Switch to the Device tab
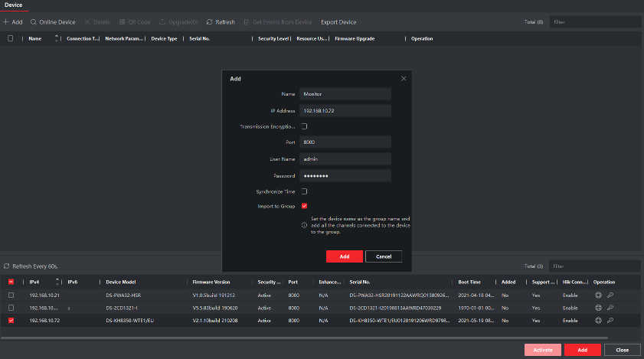The height and width of the screenshot is (359, 644). [x=14, y=5]
